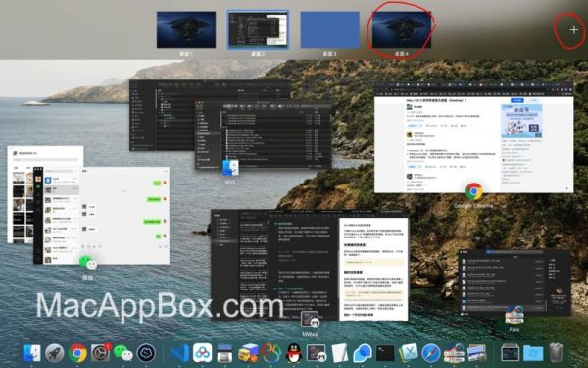This screenshot has height=368, width=588.
Task: Open the Trash in the Dock
Action: [556, 353]
